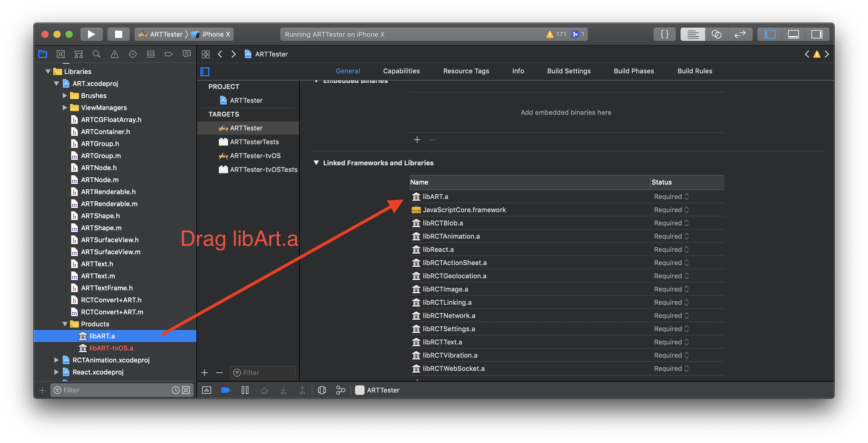This screenshot has height=443, width=868.
Task: Click the code review braces icon
Action: click(x=664, y=34)
